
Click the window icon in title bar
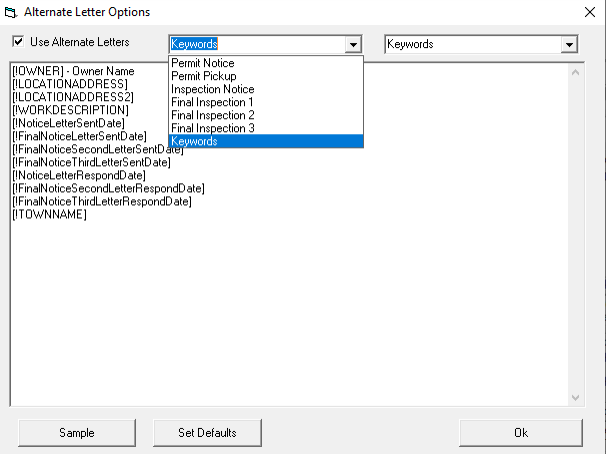[11, 12]
